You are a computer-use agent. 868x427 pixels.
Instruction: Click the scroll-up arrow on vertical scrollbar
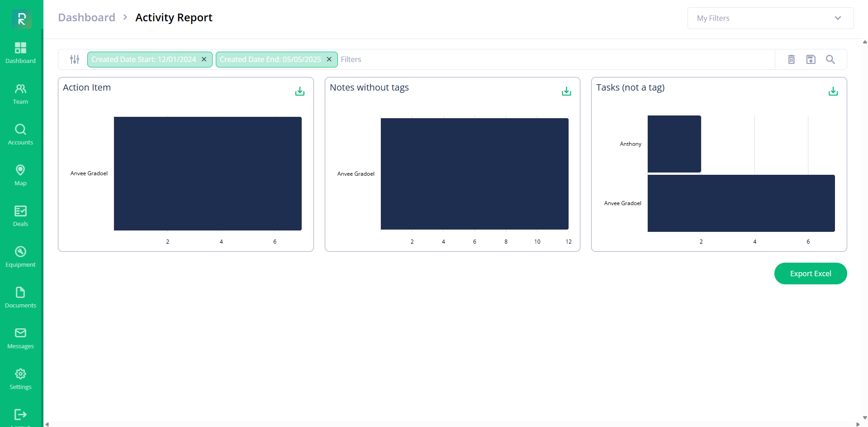tap(865, 42)
